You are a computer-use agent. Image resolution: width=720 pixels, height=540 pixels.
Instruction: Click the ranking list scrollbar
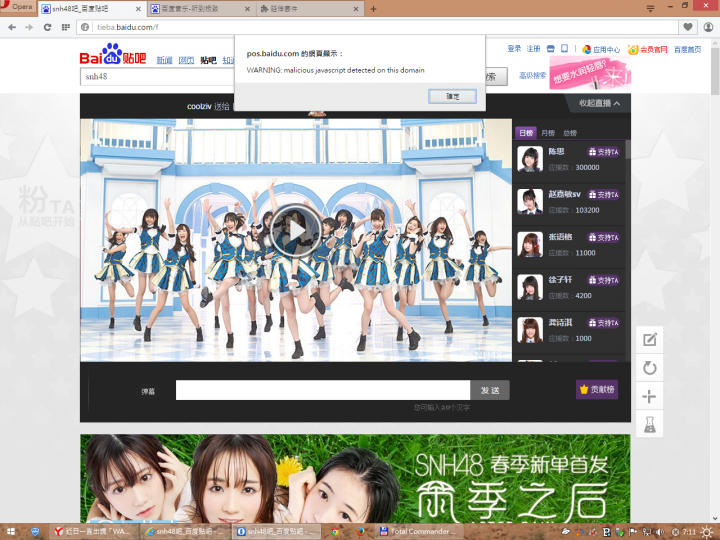[628, 149]
